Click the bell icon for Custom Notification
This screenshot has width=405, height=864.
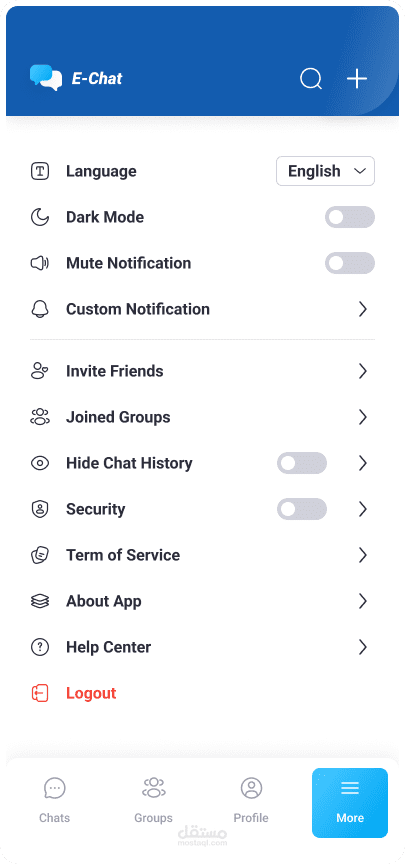pos(40,309)
